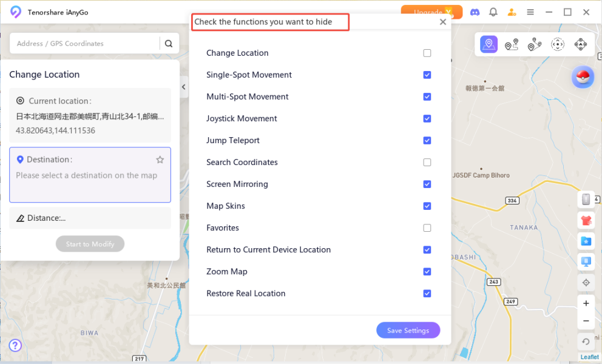Uncheck the Zoom Map checkbox
The width and height of the screenshot is (602, 364).
427,272
